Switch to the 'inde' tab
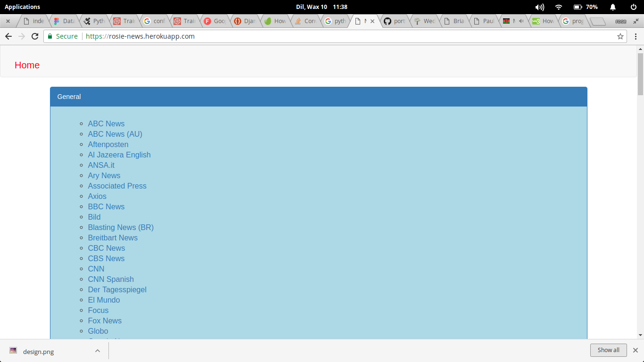 click(34, 21)
